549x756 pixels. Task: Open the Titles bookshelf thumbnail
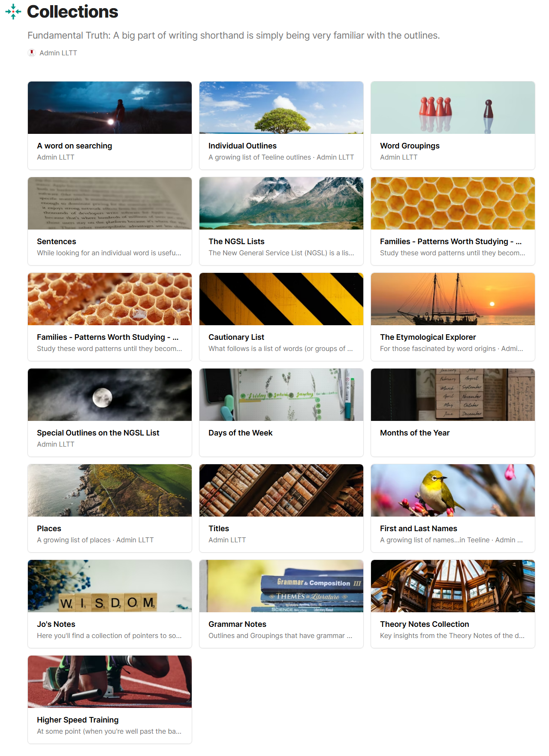point(281,490)
